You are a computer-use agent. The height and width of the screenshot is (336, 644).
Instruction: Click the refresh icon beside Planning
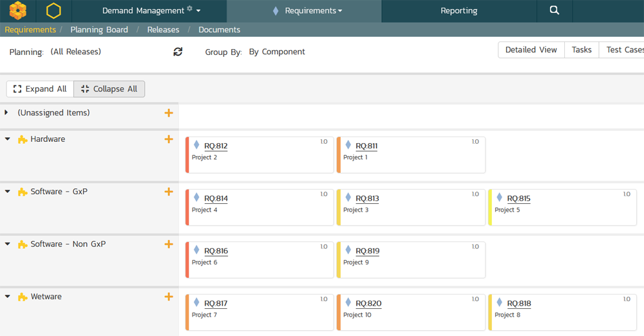pos(178,52)
